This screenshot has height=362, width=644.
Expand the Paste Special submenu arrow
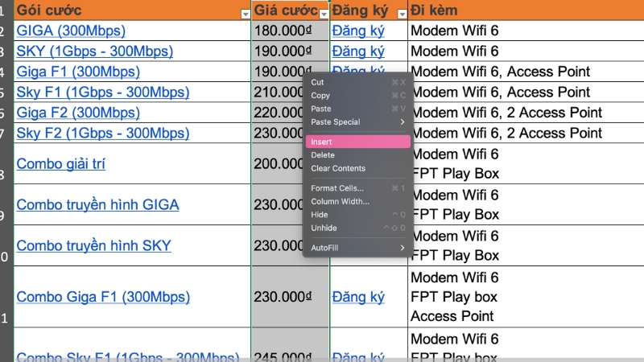coord(402,121)
